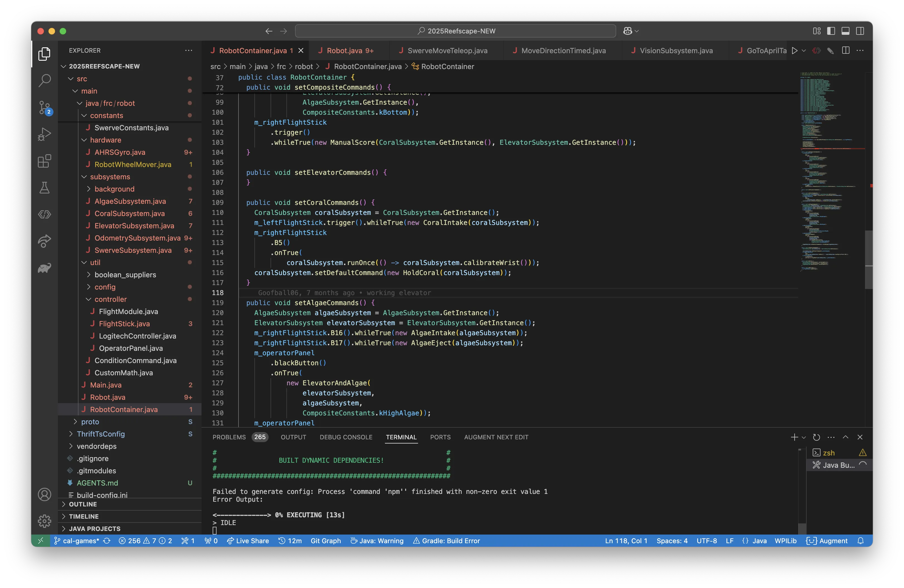Screen dimensions: 904x588
Task: Open the Source Control view
Action: click(45, 107)
